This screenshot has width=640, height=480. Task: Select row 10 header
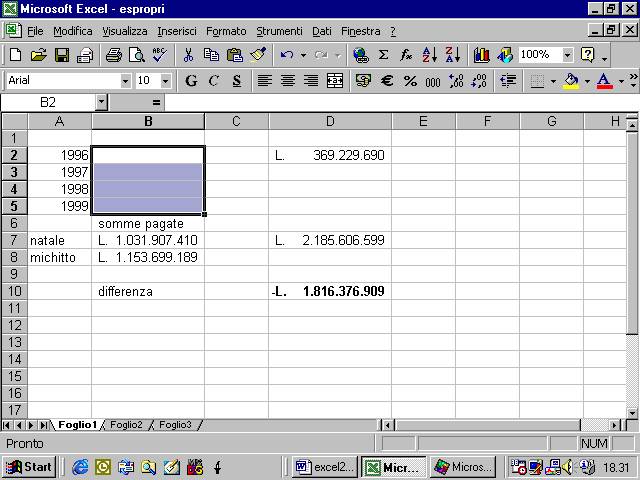point(15,291)
